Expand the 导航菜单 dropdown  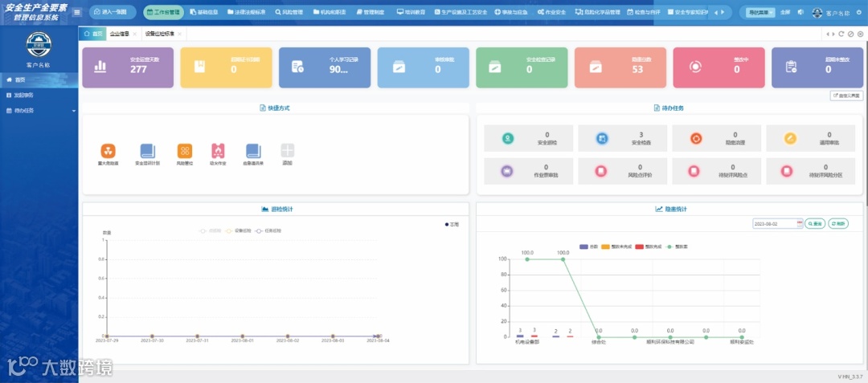tap(760, 12)
